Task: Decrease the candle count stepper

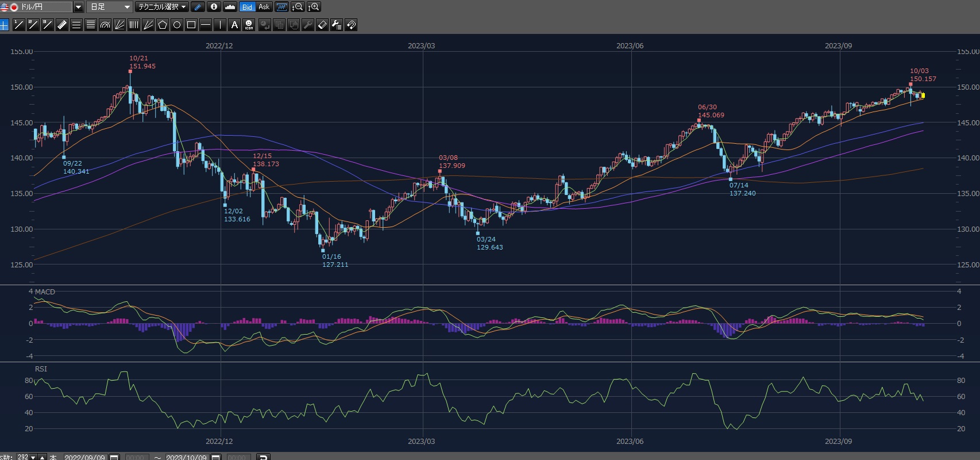Action: (33, 458)
